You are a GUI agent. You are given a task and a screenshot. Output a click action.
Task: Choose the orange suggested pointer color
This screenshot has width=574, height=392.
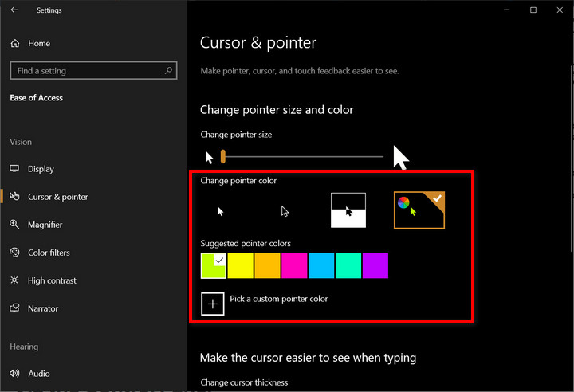[x=267, y=265]
